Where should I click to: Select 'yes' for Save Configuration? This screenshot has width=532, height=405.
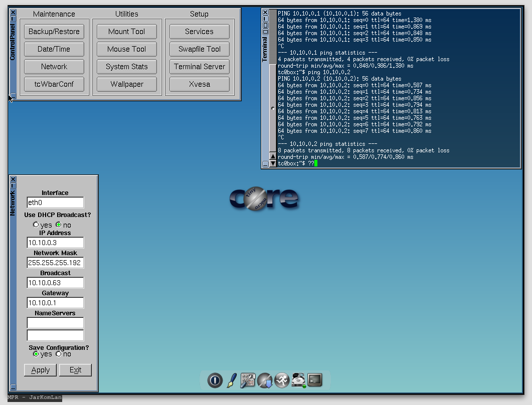tap(36, 354)
